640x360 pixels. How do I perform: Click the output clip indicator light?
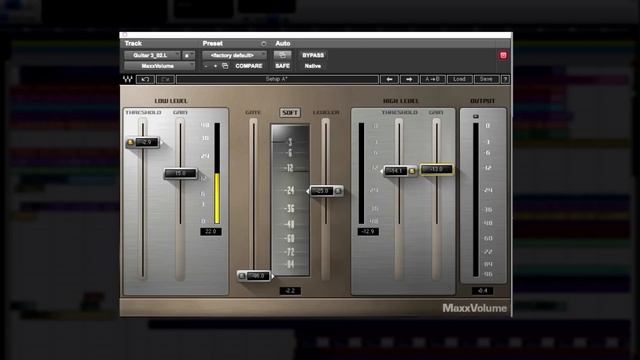tap(476, 117)
